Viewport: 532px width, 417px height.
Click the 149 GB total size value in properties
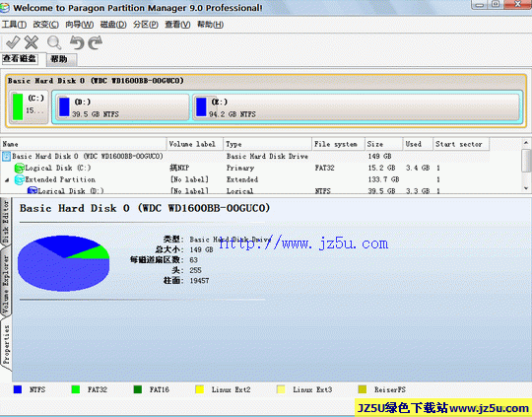pyautogui.click(x=202, y=250)
